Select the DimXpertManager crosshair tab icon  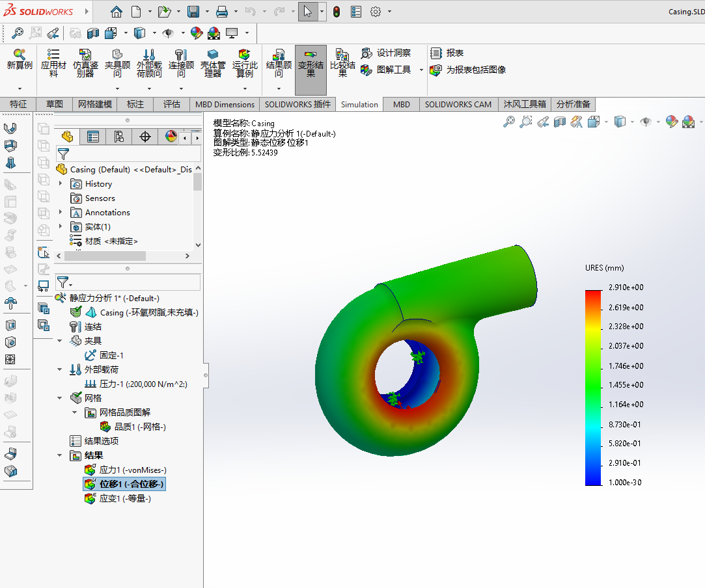[x=145, y=137]
